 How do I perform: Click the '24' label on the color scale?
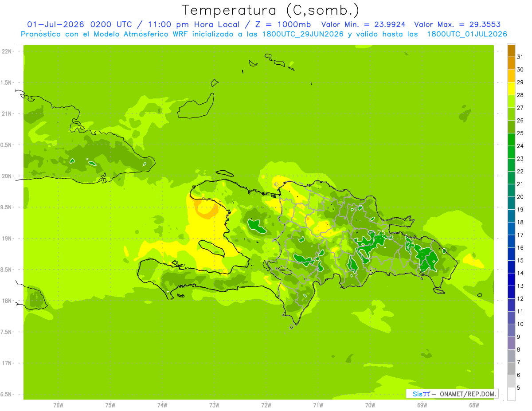click(x=520, y=146)
